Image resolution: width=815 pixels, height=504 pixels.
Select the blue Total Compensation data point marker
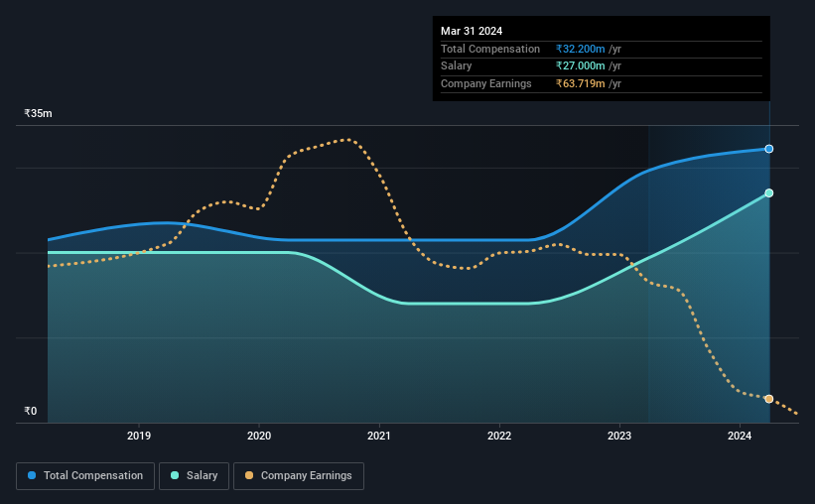pyautogui.click(x=768, y=149)
